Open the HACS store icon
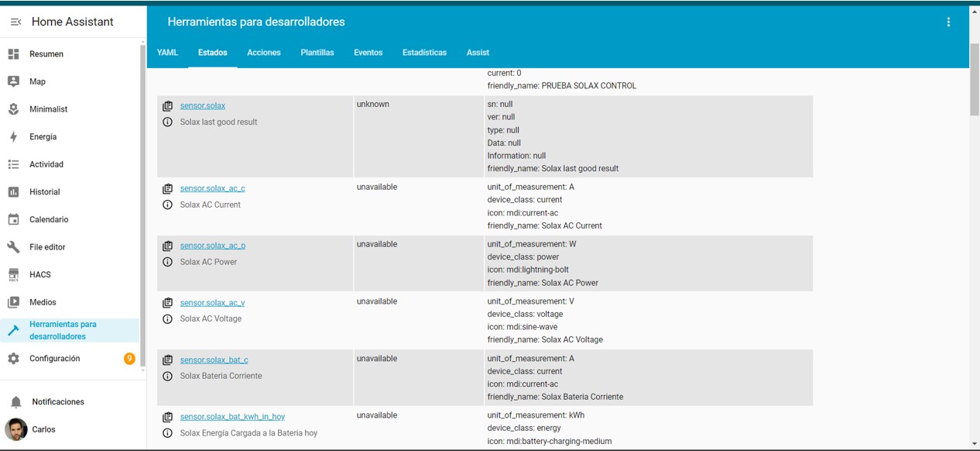980x451 pixels. [13, 275]
